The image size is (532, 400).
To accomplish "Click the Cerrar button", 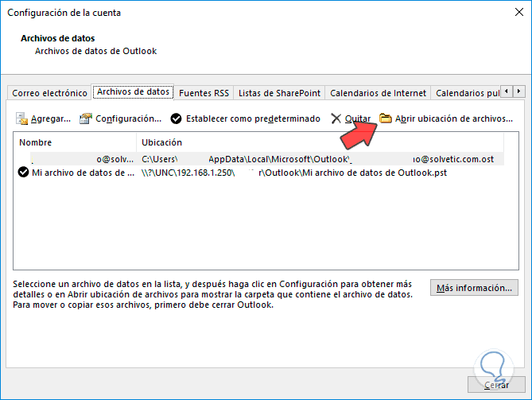I will 496,385.
